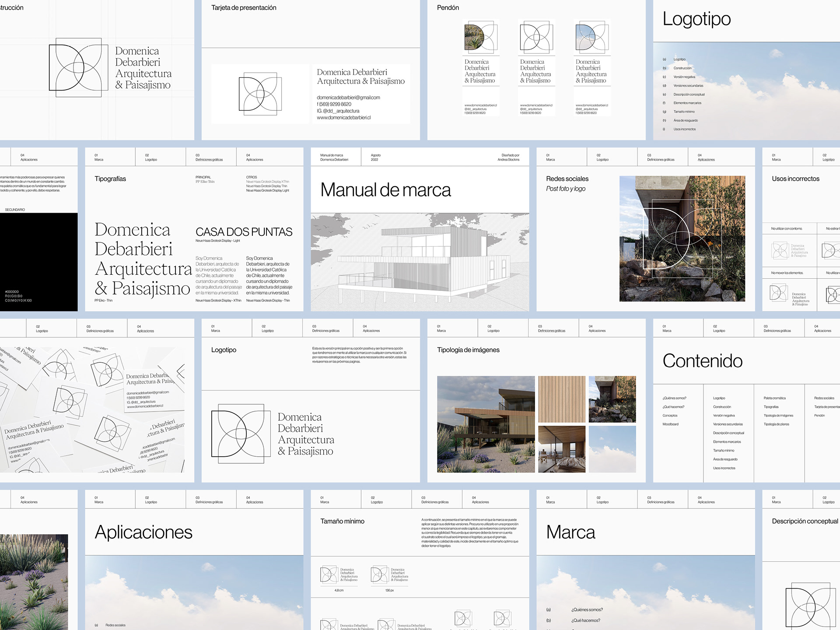Select the middle Pendón banner with outline logo
Screen dimensions: 840x630
[537, 68]
